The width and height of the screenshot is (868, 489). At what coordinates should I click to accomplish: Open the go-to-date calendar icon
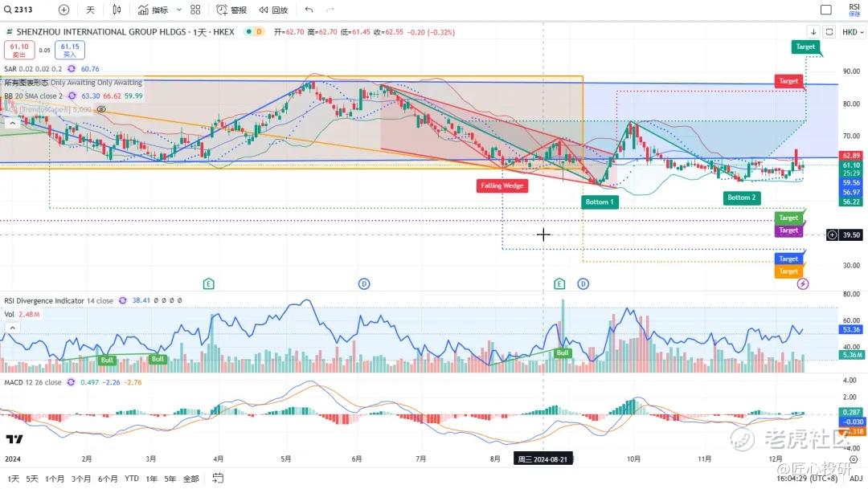click(x=218, y=478)
